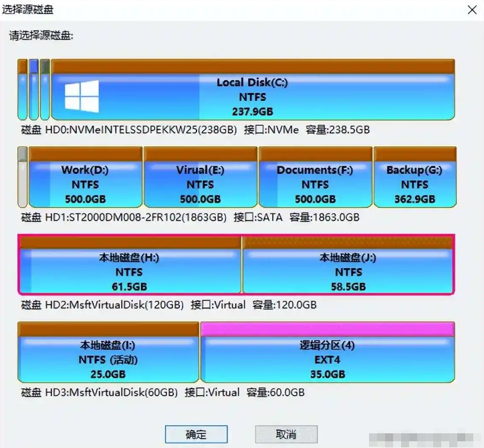This screenshot has height=448, width=484.
Task: Cancel with the 取消 button
Action: pyautogui.click(x=286, y=434)
